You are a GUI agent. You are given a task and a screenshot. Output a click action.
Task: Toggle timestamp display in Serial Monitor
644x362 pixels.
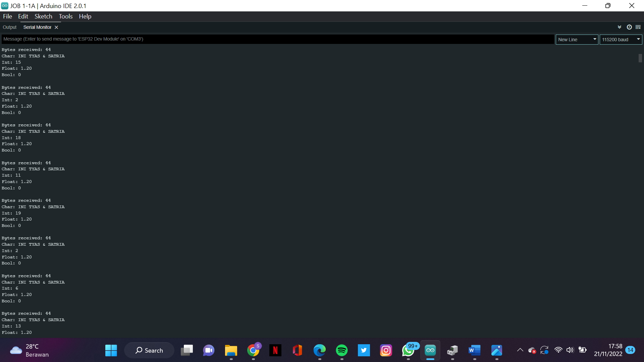tap(629, 27)
